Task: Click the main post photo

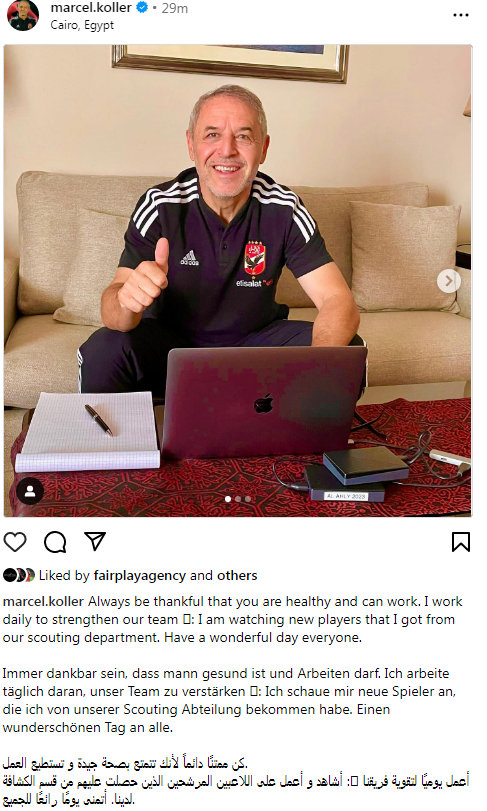Action: point(238,281)
